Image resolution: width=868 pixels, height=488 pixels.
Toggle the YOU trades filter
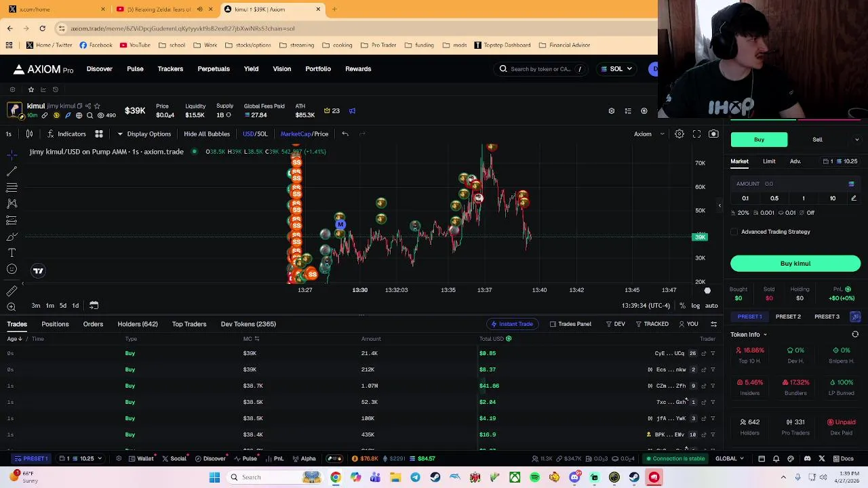pos(688,324)
